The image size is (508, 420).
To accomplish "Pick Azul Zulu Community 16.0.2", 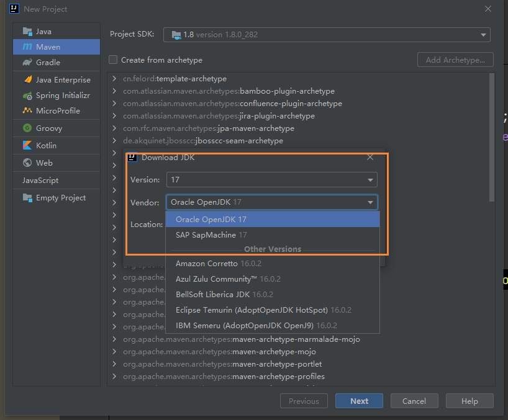I will click(x=228, y=279).
